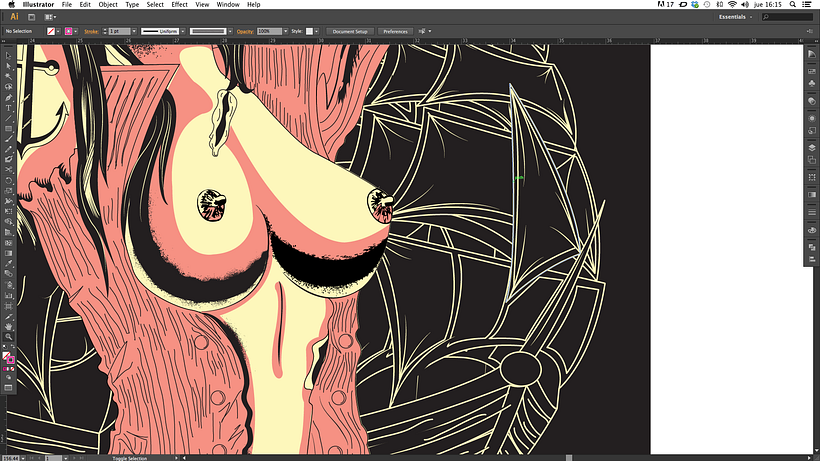Open the Type menu

click(x=132, y=4)
